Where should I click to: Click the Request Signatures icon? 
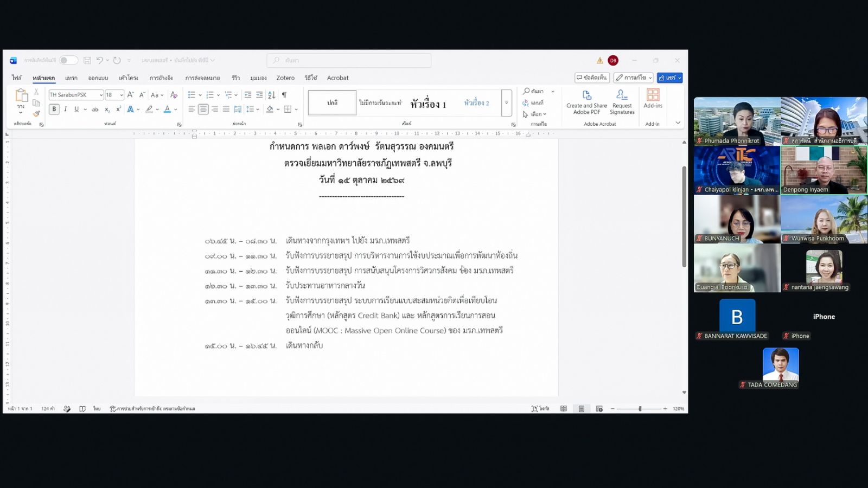coord(622,102)
